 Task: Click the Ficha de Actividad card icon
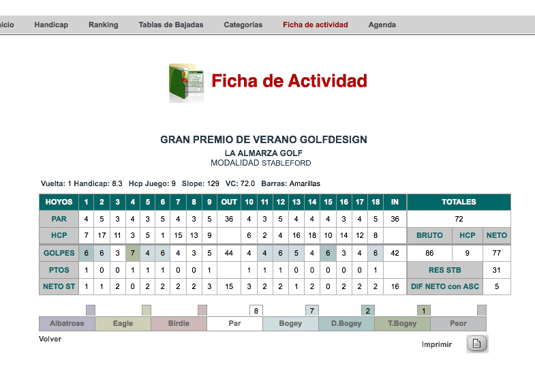pyautogui.click(x=187, y=83)
